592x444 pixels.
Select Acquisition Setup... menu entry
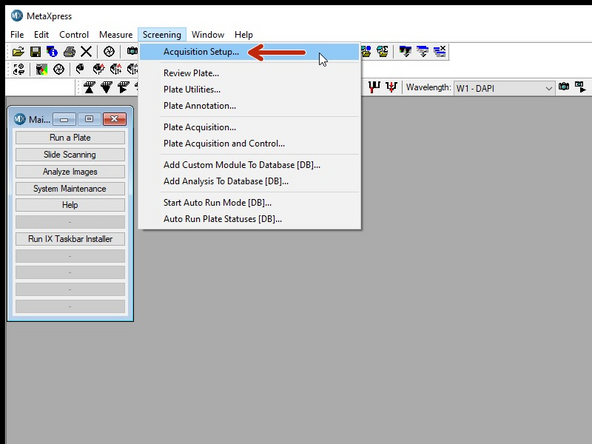(249, 52)
